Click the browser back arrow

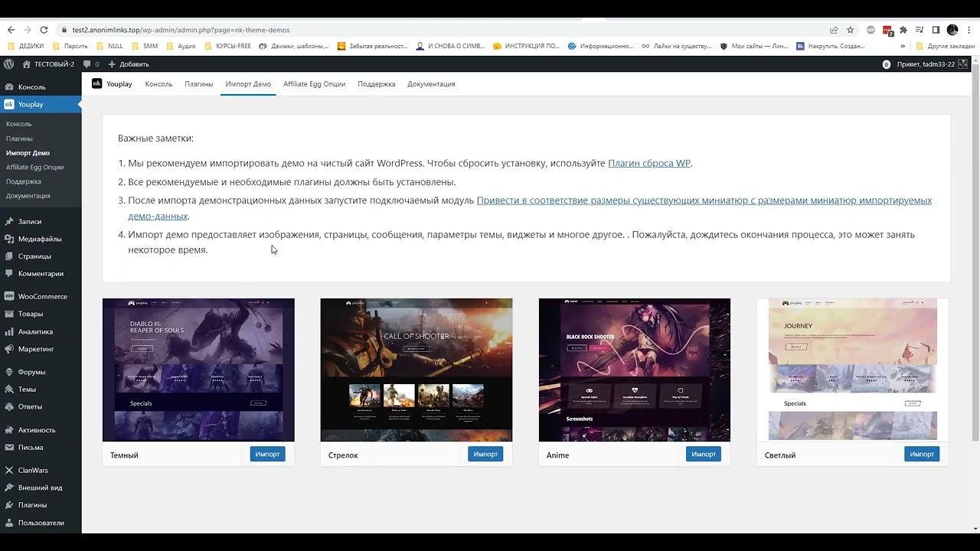11,30
